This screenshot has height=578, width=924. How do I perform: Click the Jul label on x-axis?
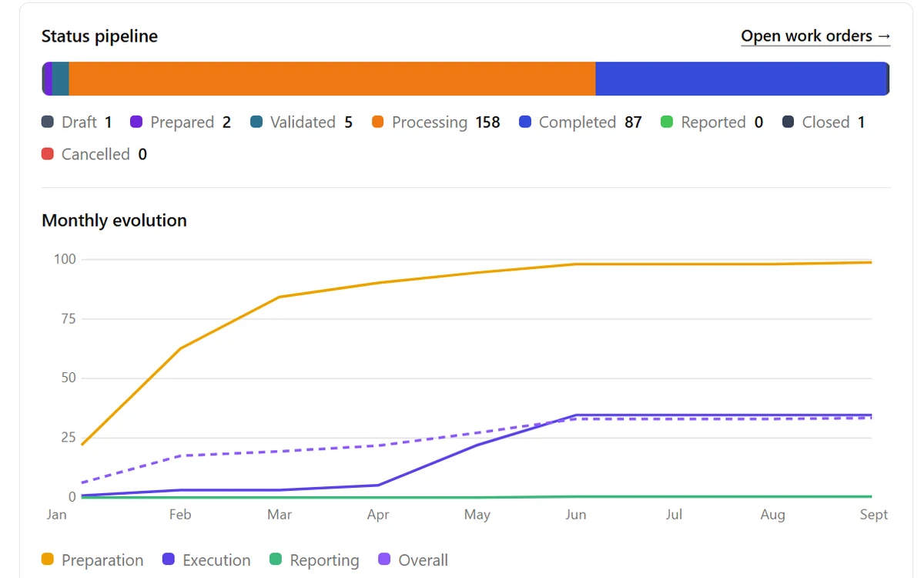pyautogui.click(x=675, y=514)
